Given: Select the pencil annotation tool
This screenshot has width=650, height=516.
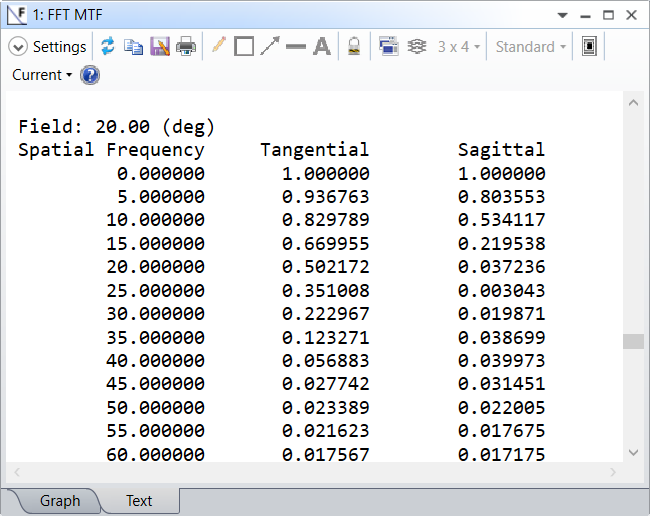Looking at the screenshot, I should point(219,45).
